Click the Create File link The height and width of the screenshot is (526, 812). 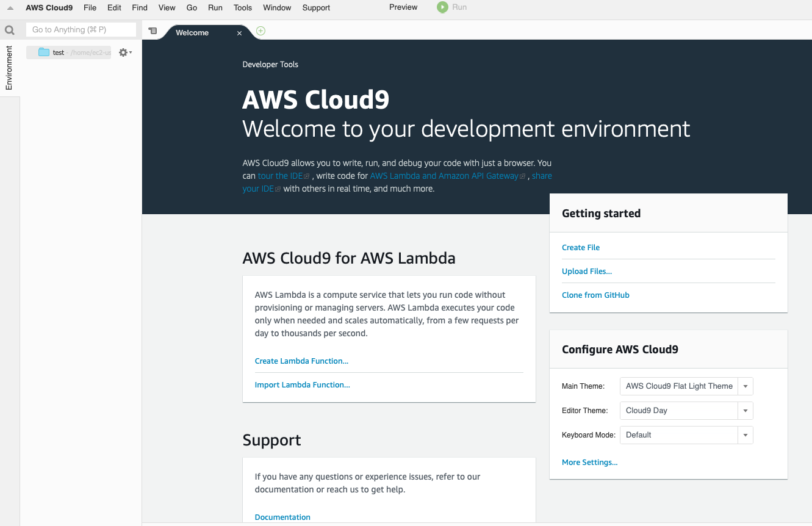pyautogui.click(x=581, y=248)
